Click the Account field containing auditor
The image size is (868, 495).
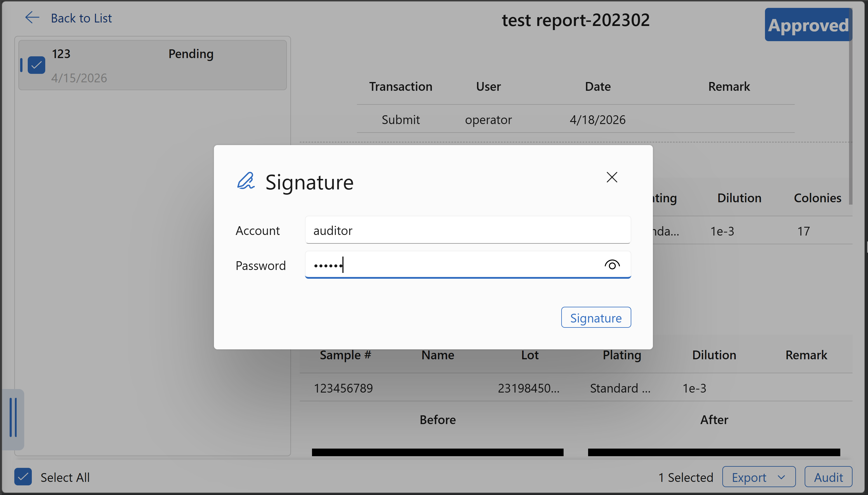(468, 230)
